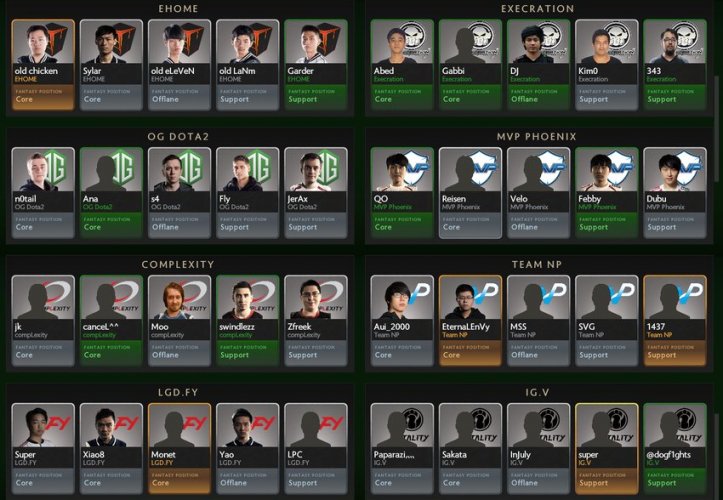Screen dimensions: 723x500
Task: Select canceL^^ Core card in compLexity
Action: [111, 321]
